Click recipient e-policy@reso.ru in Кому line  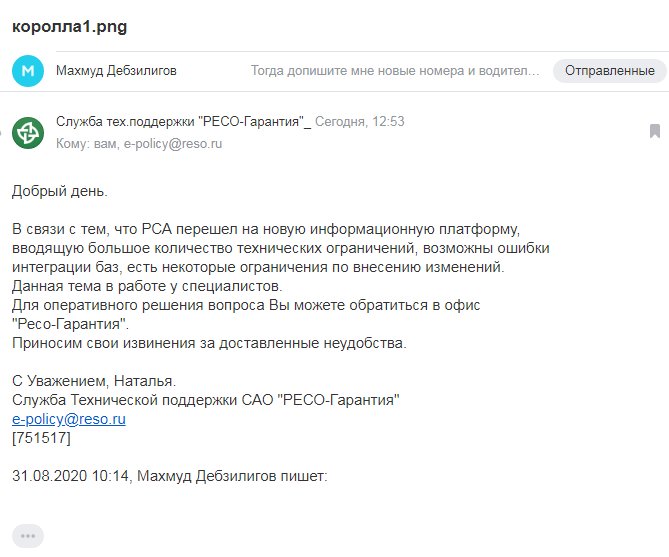pyautogui.click(x=173, y=144)
